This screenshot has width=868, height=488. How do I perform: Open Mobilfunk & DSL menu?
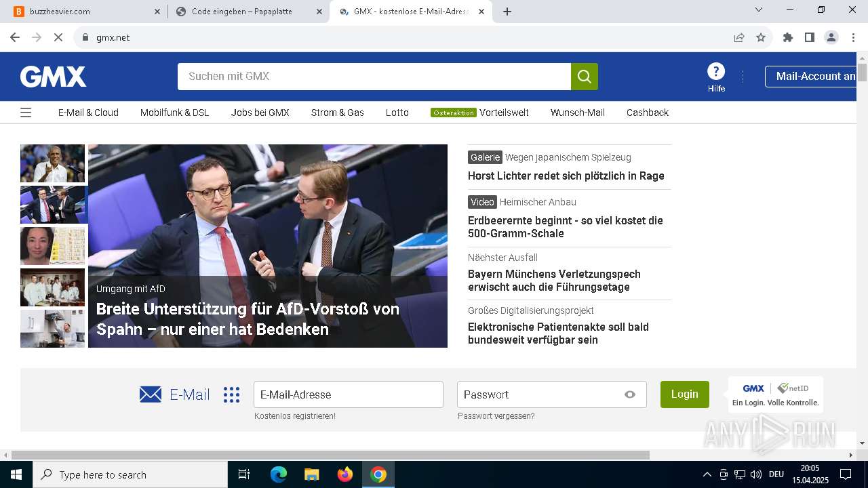(174, 113)
